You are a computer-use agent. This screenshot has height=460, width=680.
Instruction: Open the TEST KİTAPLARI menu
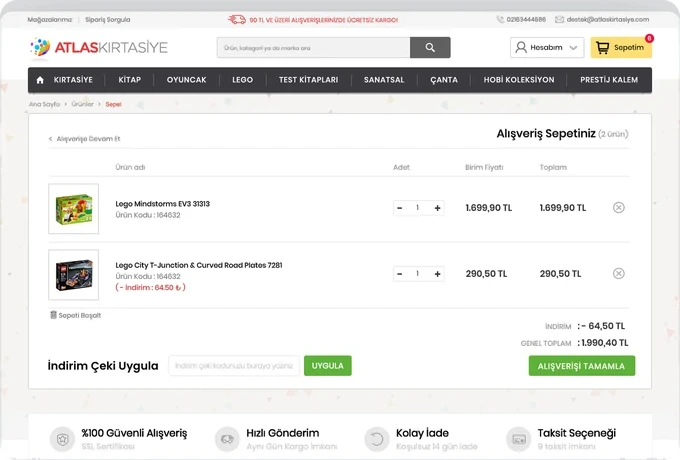tap(308, 80)
